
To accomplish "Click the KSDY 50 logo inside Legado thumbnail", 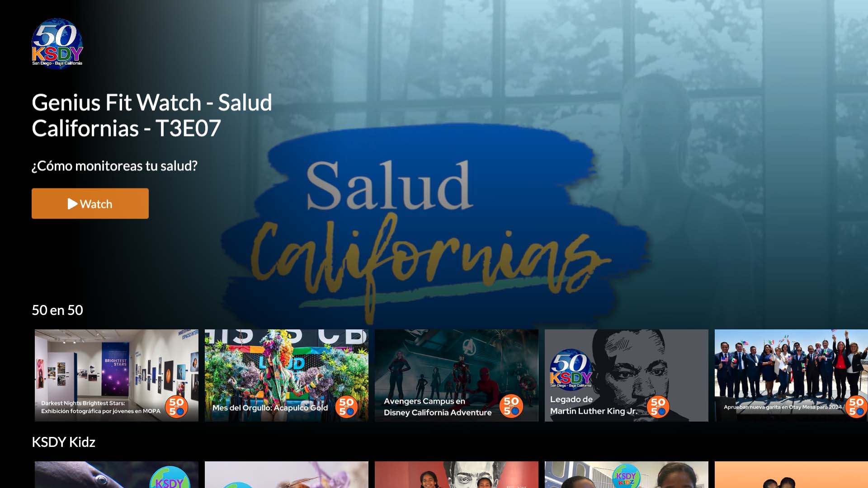I will click(571, 368).
